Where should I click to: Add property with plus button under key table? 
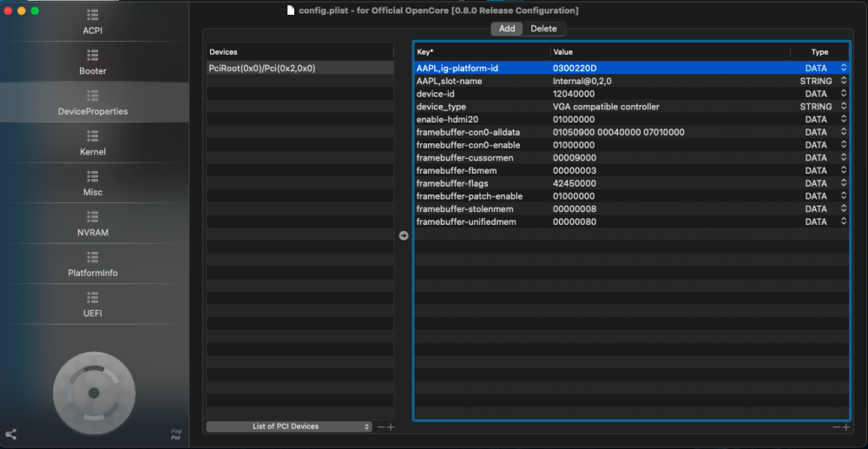[845, 427]
